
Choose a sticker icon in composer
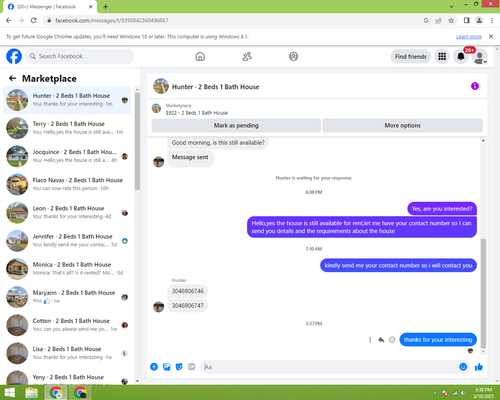click(x=179, y=367)
